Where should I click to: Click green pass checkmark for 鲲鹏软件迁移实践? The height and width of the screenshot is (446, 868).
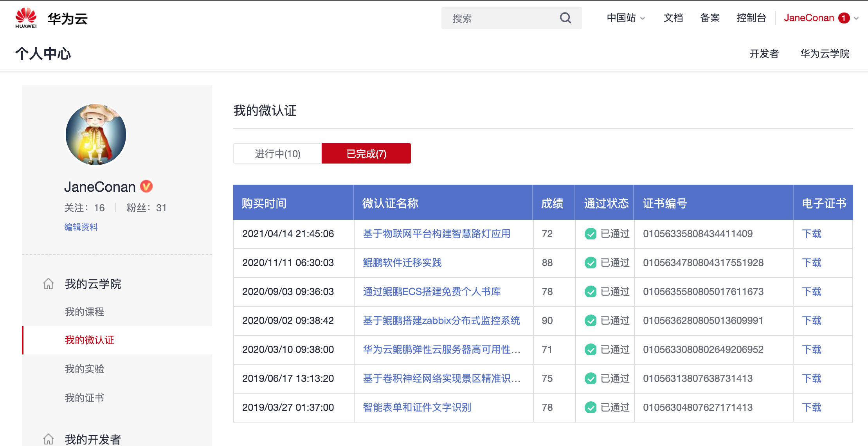point(590,263)
